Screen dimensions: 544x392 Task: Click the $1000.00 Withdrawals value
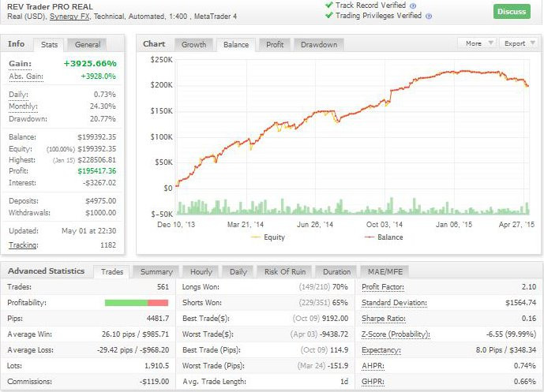100,212
